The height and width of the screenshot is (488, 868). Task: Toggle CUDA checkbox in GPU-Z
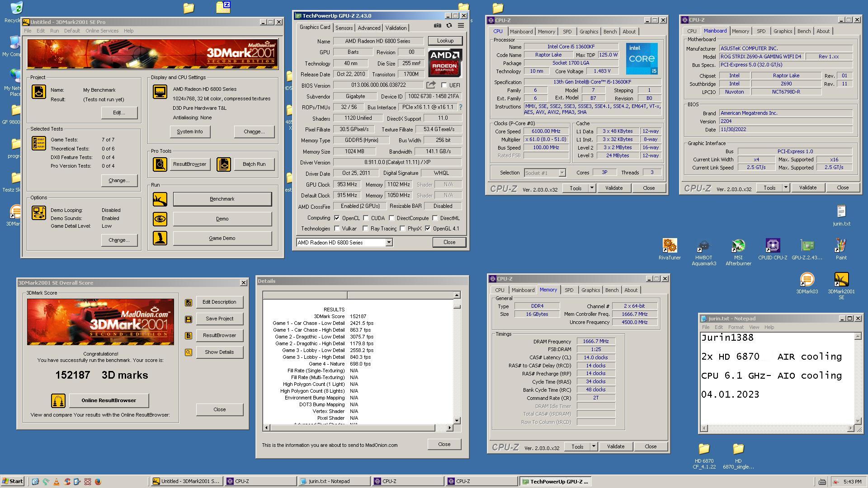point(366,218)
